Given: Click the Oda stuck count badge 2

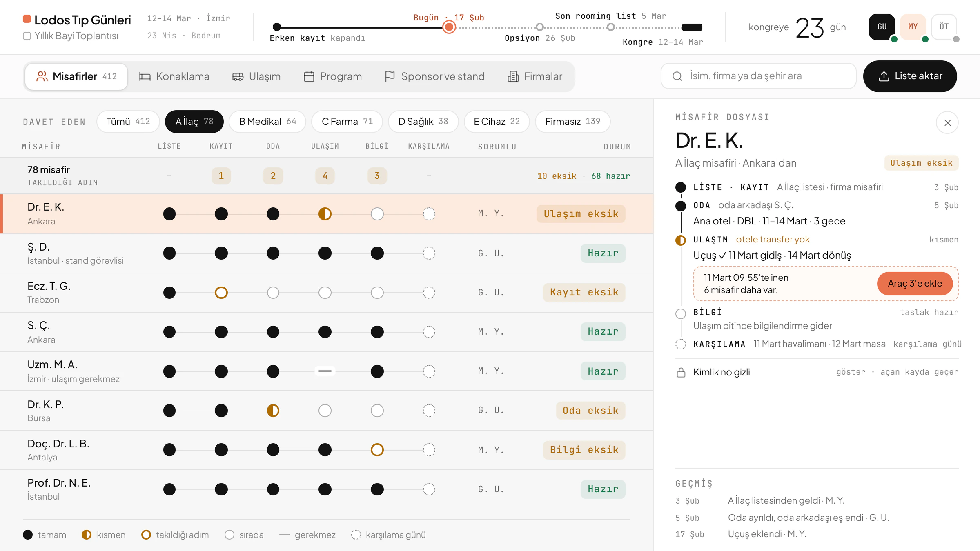Looking at the screenshot, I should point(273,176).
